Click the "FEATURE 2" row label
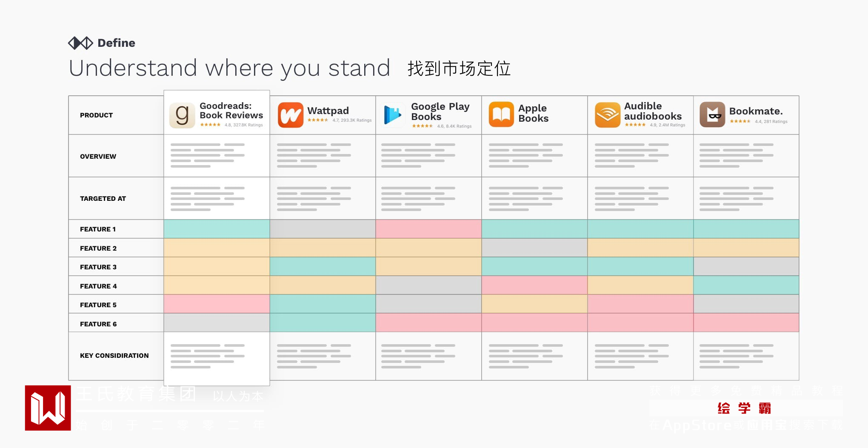The height and width of the screenshot is (448, 868). pos(98,248)
